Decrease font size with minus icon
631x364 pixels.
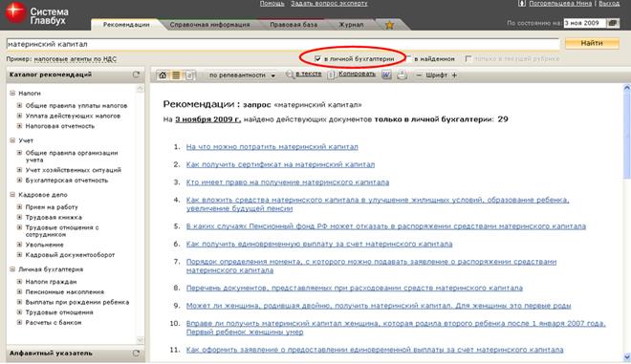point(419,75)
